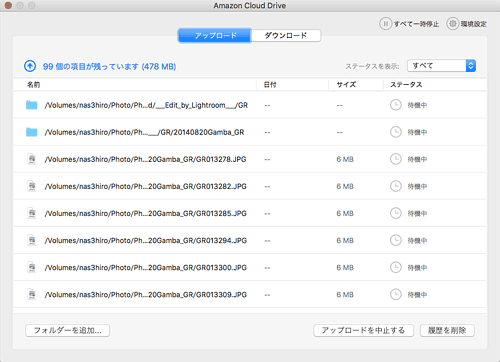The width and height of the screenshot is (500, 362).
Task: Click the 99 個の項目が残っています (478 MB) text
Action: click(x=109, y=66)
